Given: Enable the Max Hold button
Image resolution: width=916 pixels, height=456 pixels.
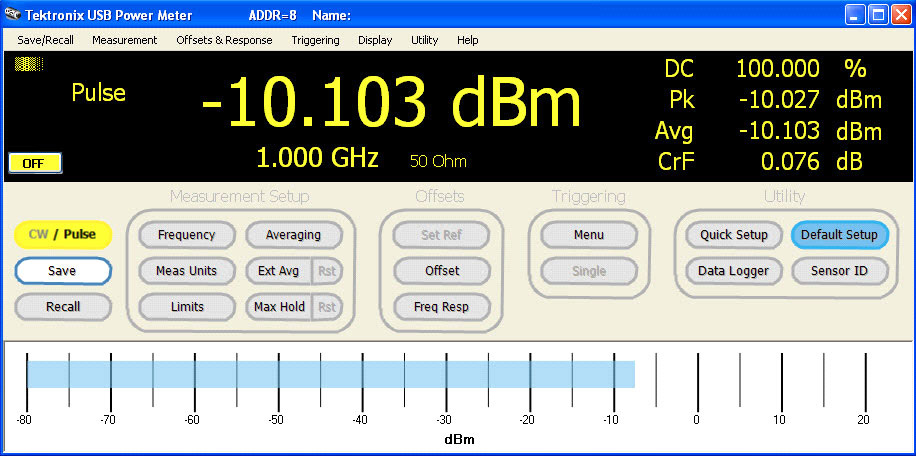Looking at the screenshot, I should point(279,307).
